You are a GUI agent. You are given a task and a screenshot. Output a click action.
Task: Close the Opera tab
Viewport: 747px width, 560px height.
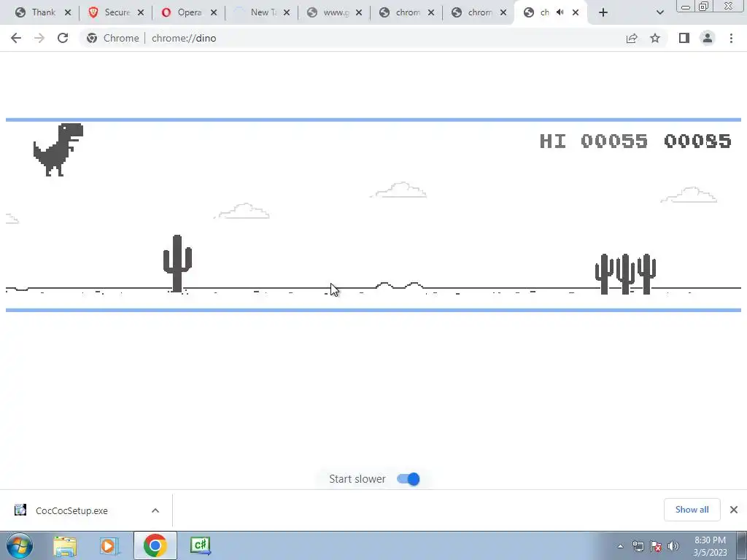pyautogui.click(x=214, y=13)
